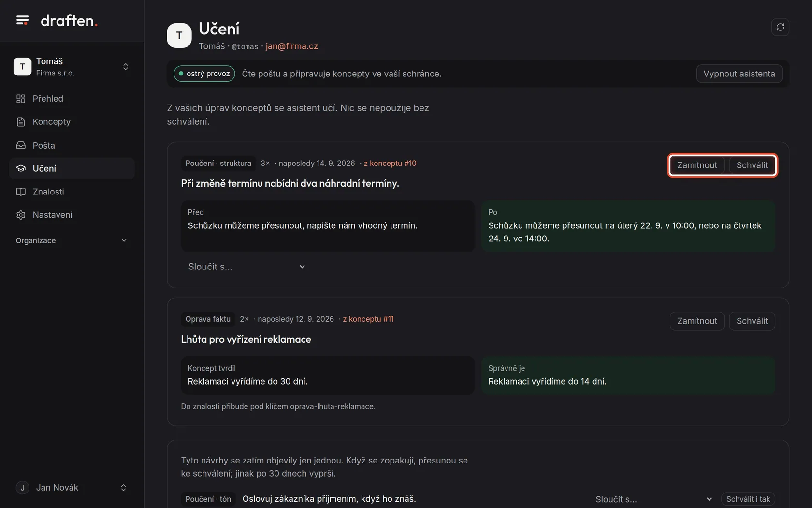Click the refresh icon in the page header
This screenshot has width=812, height=508.
click(x=780, y=27)
